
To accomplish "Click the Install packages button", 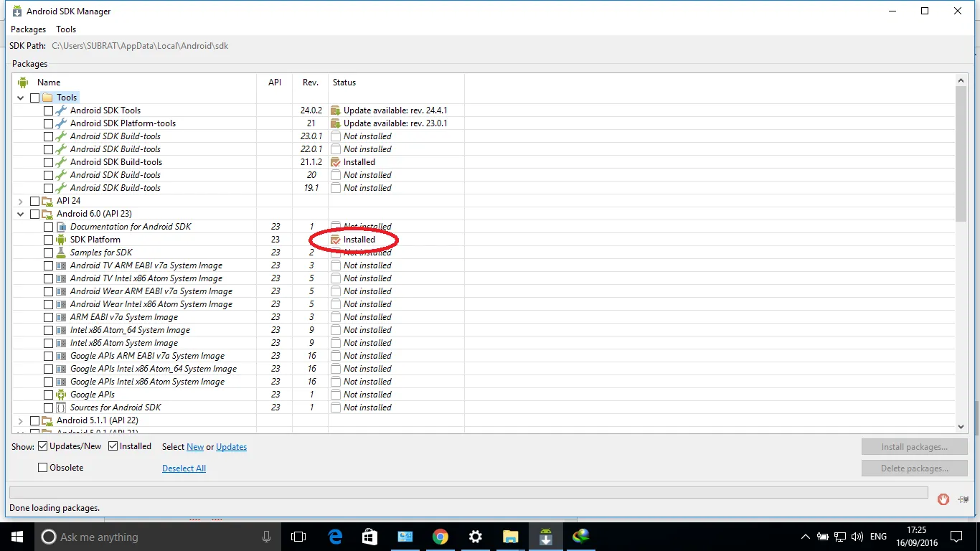I will pos(915,447).
